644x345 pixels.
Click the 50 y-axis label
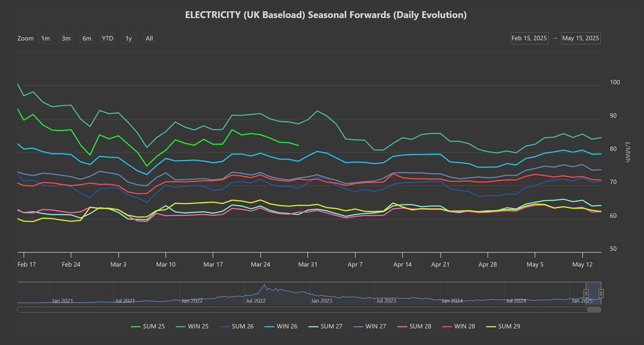click(613, 249)
